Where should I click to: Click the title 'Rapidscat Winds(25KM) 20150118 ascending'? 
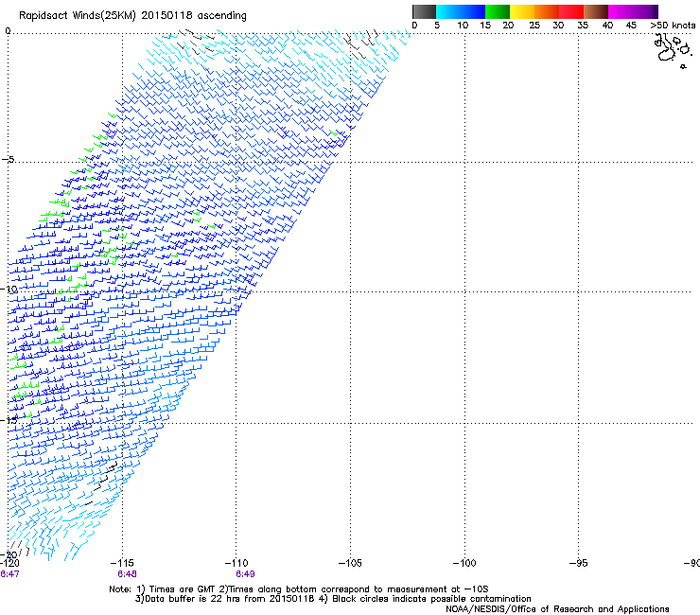click(x=132, y=15)
